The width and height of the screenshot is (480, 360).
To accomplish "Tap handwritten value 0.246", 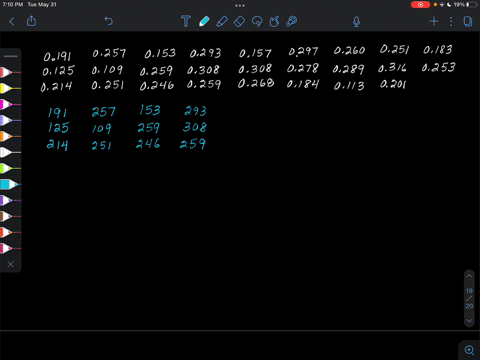I will 157,86.
